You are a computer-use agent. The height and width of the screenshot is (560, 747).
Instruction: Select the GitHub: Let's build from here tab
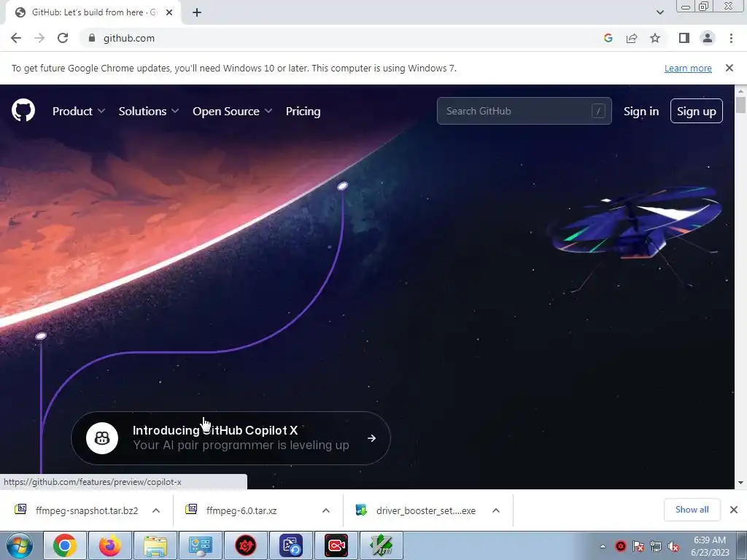pos(93,13)
